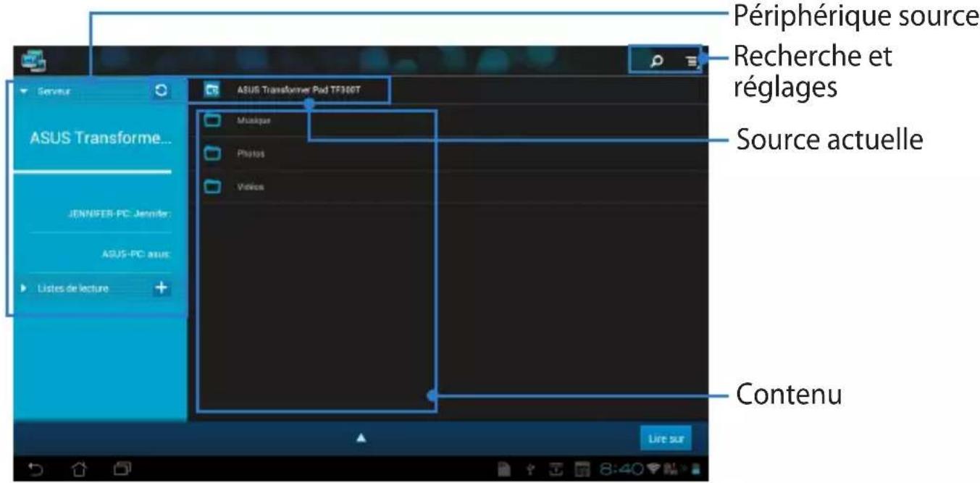Open the MyNet app icon at top-left
Image resolution: width=980 pixels, height=483 pixels.
coord(32,61)
